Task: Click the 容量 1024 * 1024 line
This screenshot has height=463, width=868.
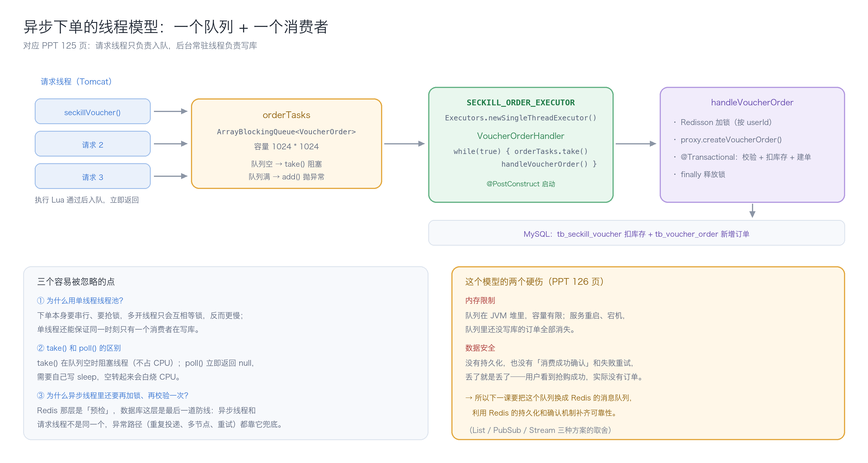Action: 286,147
